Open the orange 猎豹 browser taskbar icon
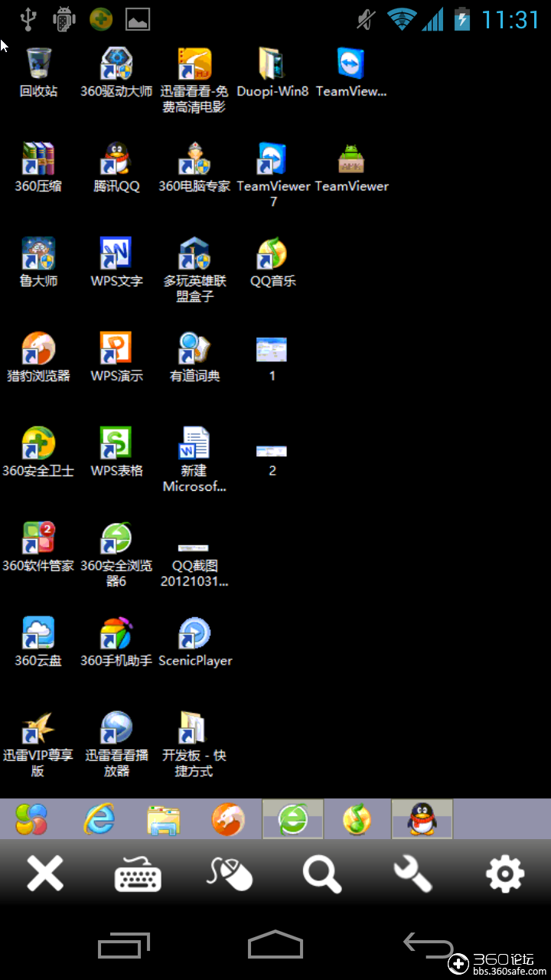Image resolution: width=551 pixels, height=980 pixels. click(x=228, y=819)
